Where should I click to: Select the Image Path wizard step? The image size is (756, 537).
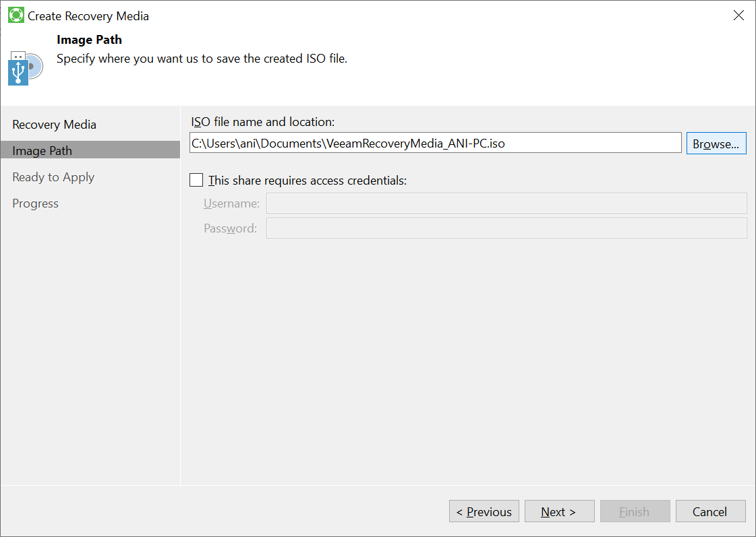(90, 150)
